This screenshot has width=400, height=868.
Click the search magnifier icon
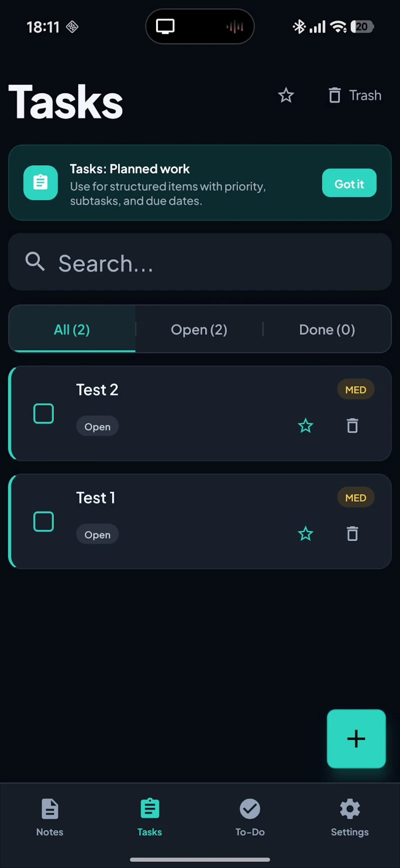point(35,261)
